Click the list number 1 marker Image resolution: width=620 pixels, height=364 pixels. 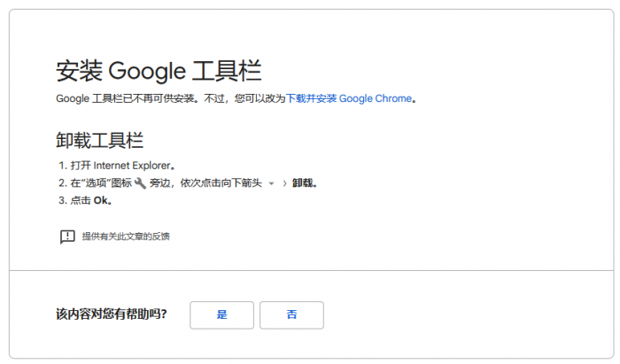coord(62,166)
